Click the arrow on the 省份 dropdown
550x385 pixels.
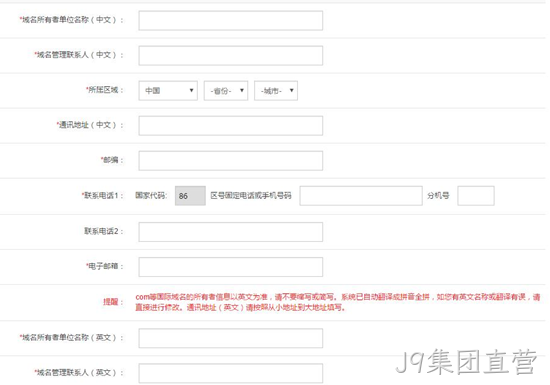[x=242, y=90]
